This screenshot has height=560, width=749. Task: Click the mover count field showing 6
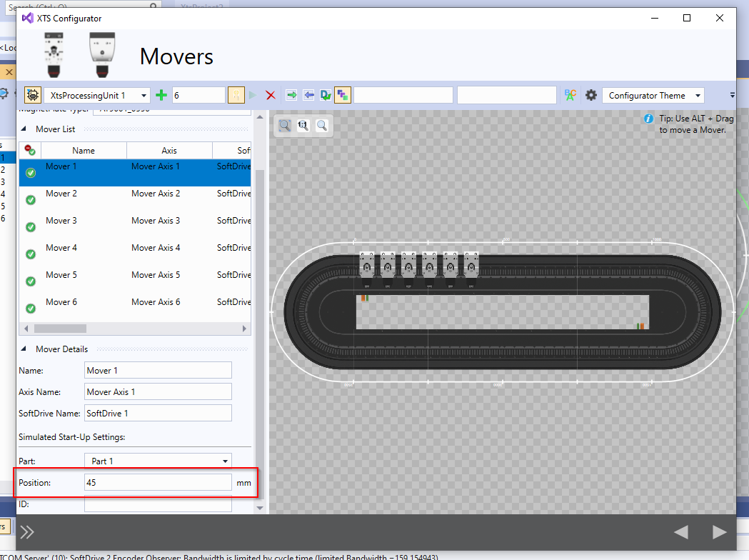198,95
